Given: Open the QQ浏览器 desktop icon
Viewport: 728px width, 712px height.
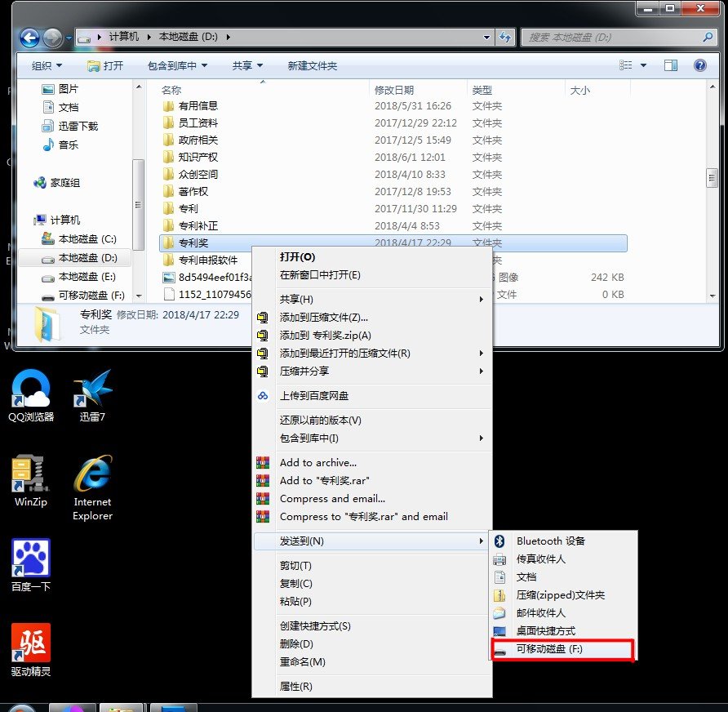Looking at the screenshot, I should pos(31,390).
